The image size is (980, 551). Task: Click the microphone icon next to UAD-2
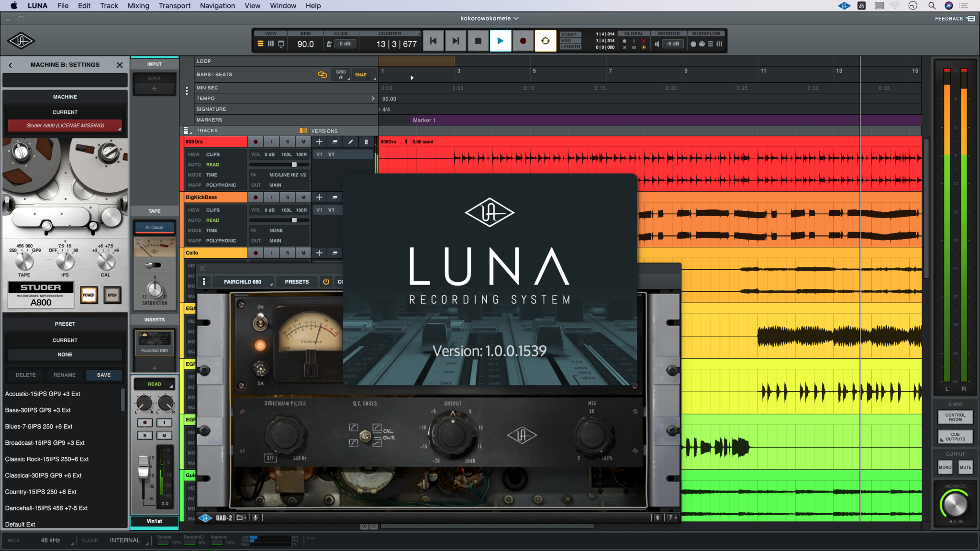255,518
